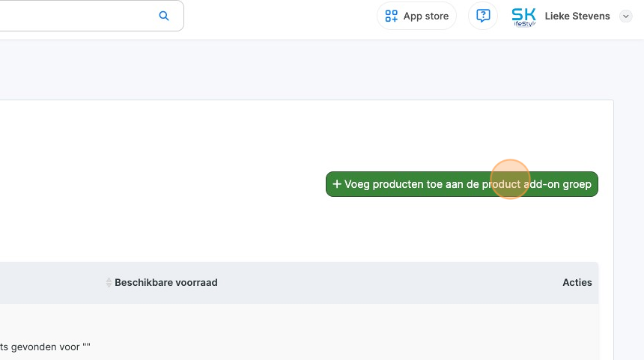
Task: Click the search magnifier icon
Action: 164,16
